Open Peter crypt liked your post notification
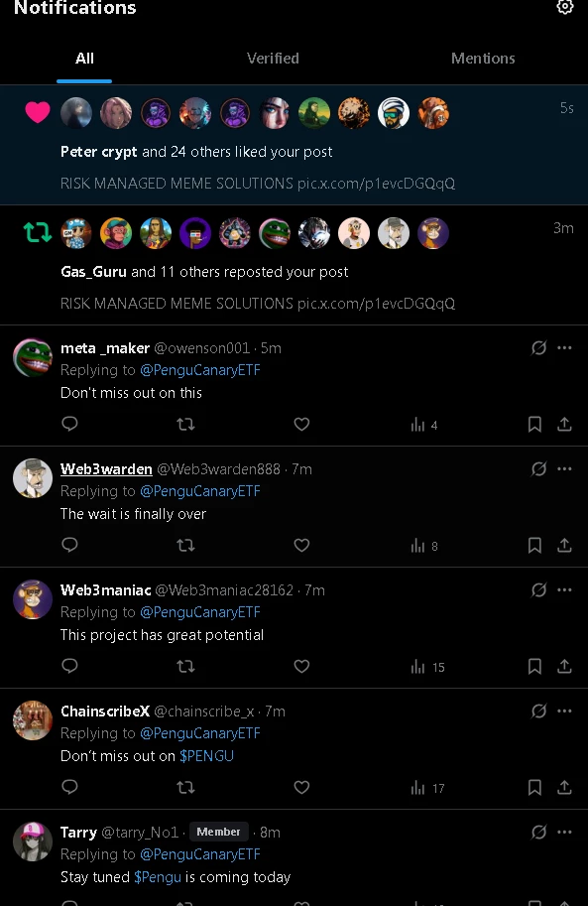 294,145
